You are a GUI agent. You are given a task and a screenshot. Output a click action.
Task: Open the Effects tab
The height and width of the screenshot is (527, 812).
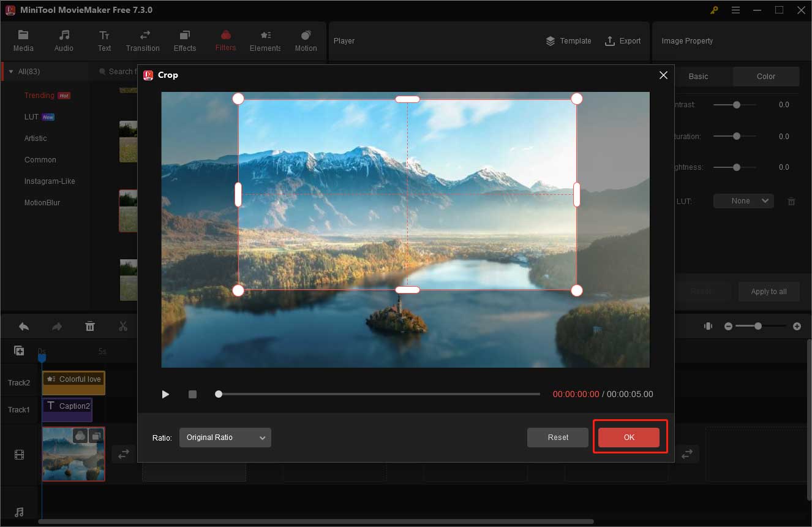(x=185, y=40)
